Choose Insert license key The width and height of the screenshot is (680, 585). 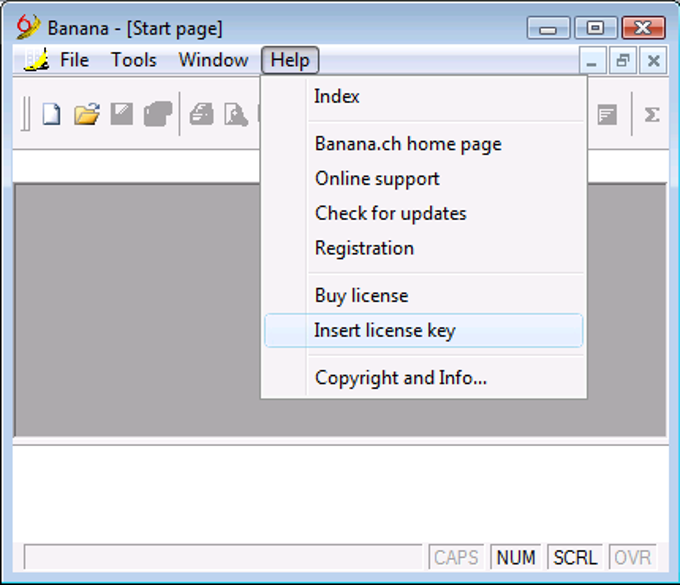[424, 330]
